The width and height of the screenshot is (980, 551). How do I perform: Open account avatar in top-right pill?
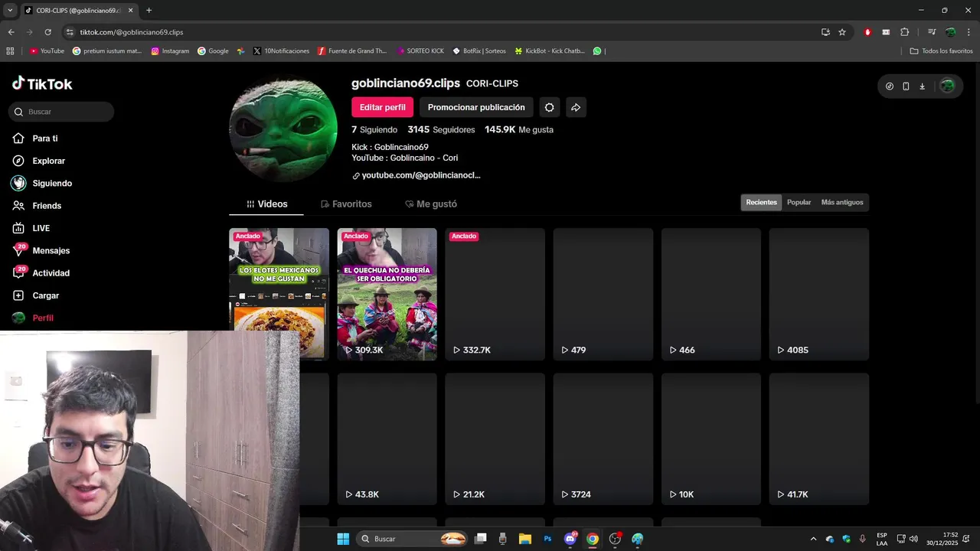pyautogui.click(x=947, y=86)
